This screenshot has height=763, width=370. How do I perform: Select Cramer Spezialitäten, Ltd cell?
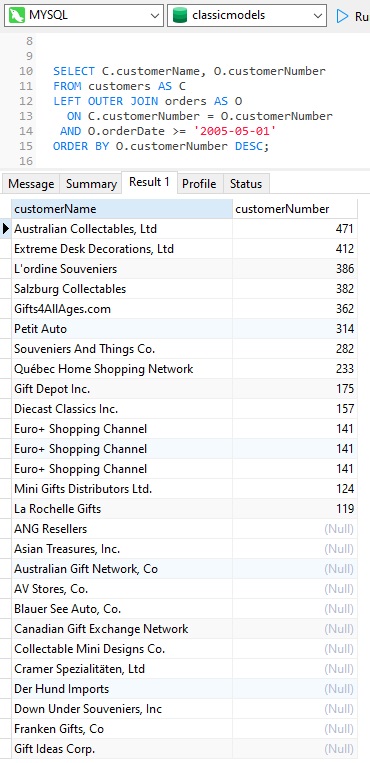click(x=122, y=669)
